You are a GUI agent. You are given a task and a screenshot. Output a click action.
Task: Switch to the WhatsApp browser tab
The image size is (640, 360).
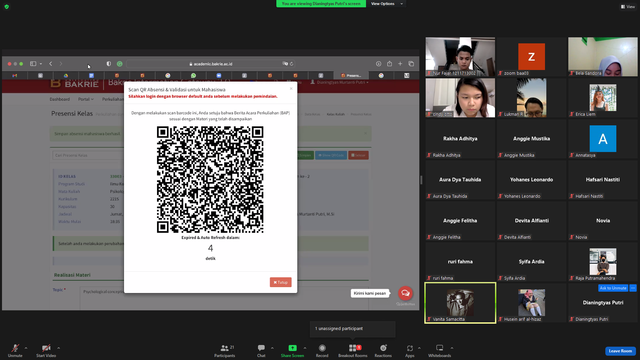193,76
